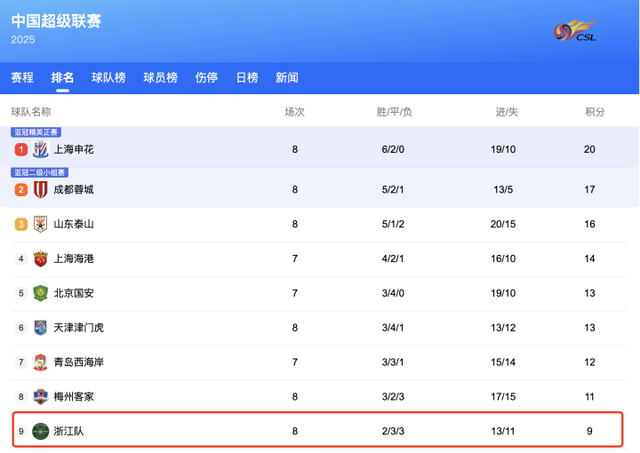640x453 pixels.
Task: Click the red rank 1 badge
Action: point(21,149)
